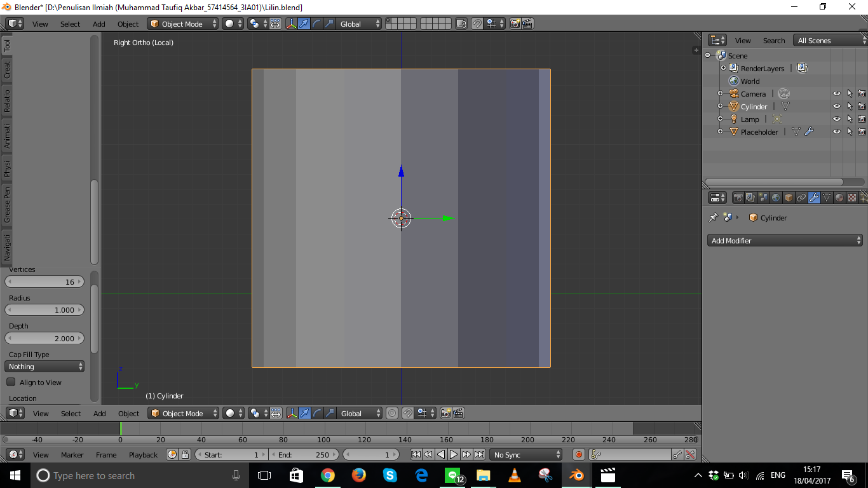Viewport: 868px width, 488px height.
Task: Play the animation in reverse
Action: pos(441,454)
